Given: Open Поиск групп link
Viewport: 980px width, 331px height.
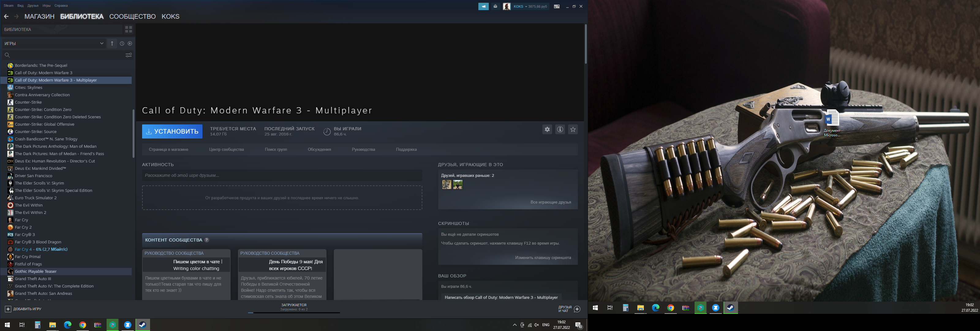Looking at the screenshot, I should point(276,149).
